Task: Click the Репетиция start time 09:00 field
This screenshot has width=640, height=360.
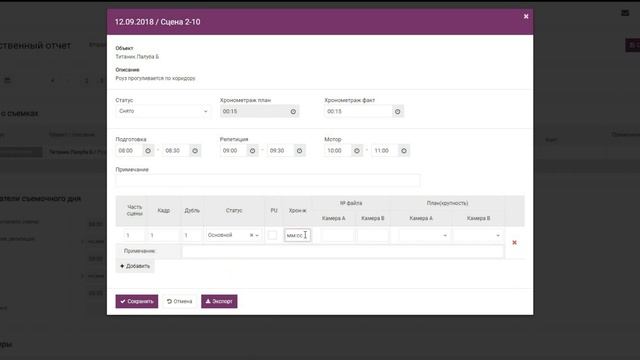Action: tap(233, 151)
